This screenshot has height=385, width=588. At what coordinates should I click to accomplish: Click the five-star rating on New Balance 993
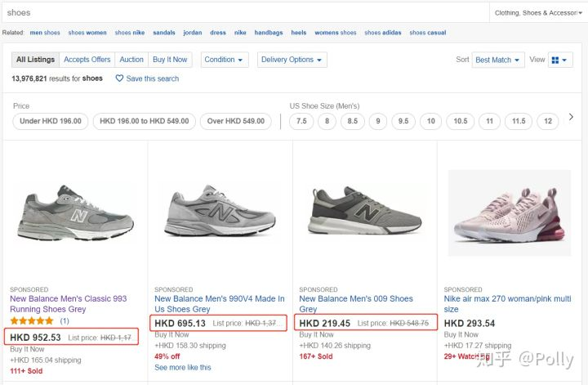pos(32,321)
